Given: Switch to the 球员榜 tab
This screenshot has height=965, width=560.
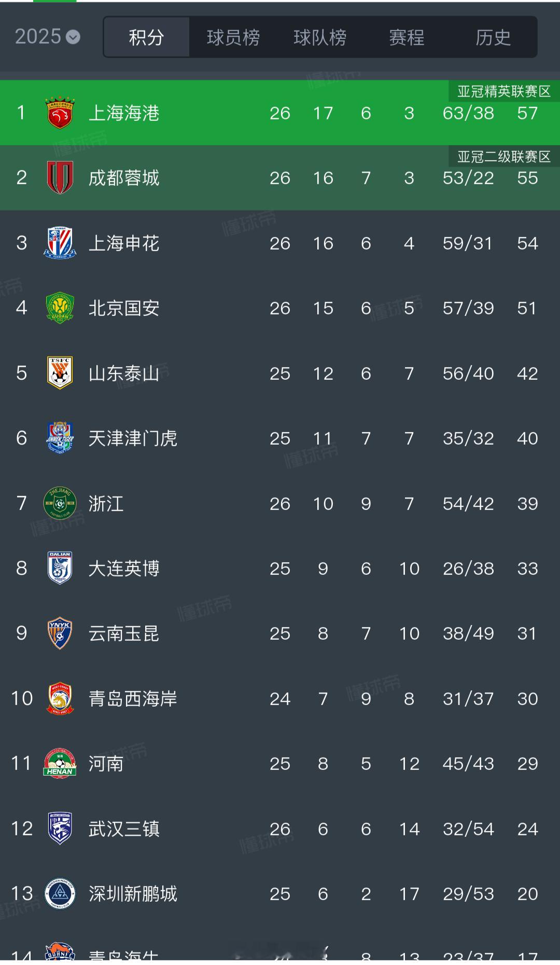Looking at the screenshot, I should 233,37.
